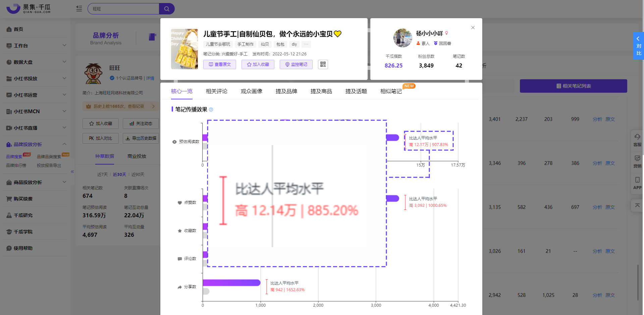Collapse the left panel with the « arrow
644x315 pixels.
tap(72, 171)
